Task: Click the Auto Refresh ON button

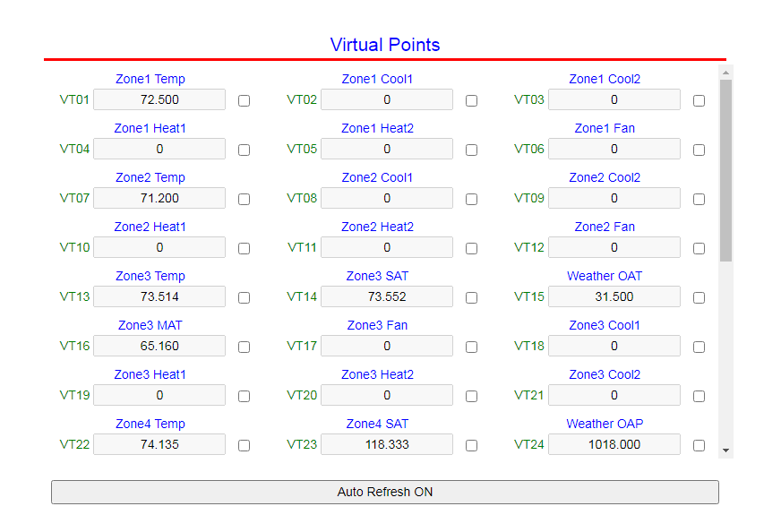Action: coord(385,492)
